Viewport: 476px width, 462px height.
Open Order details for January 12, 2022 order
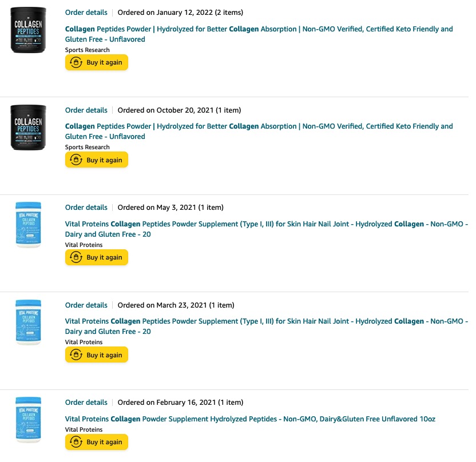coord(86,13)
